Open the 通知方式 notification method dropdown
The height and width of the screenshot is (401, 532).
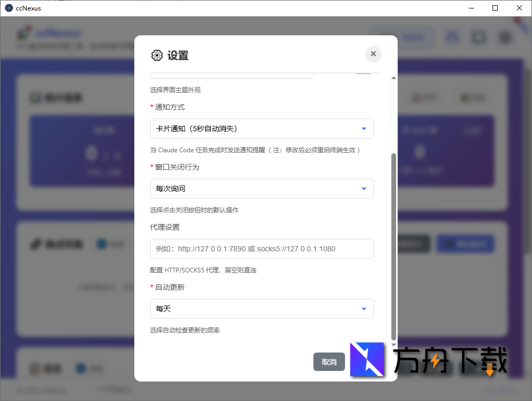click(x=262, y=129)
